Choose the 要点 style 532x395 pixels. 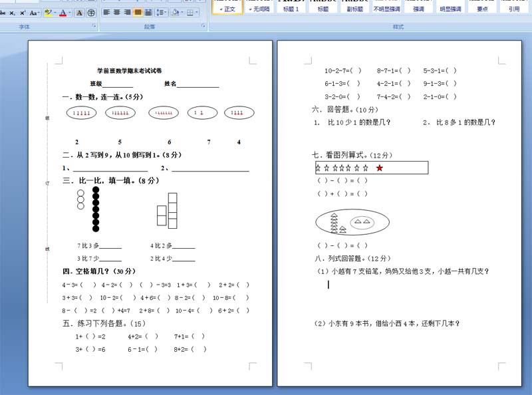483,7
